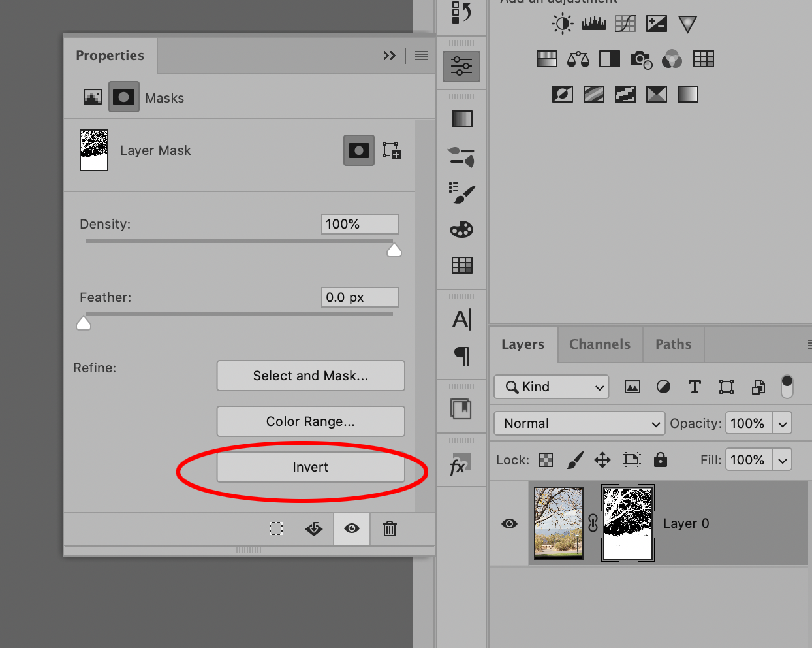Screen dimensions: 812x648
Task: Open the Kind filter dropdown
Action: (551, 387)
